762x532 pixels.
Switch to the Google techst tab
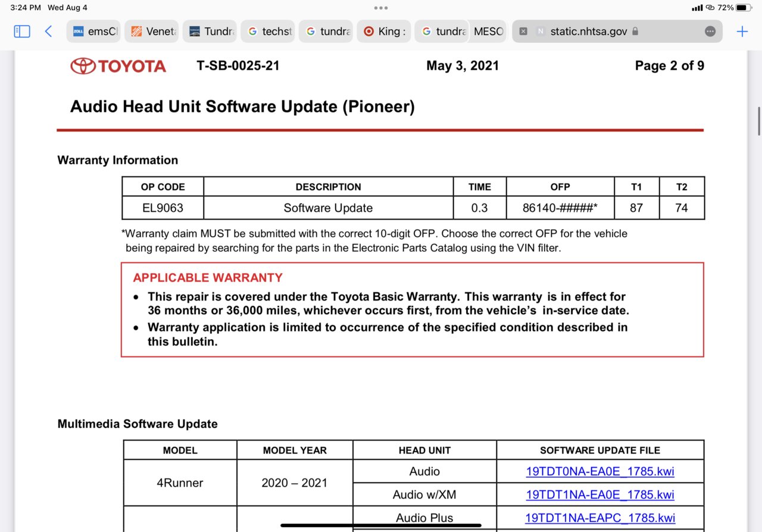(x=268, y=32)
